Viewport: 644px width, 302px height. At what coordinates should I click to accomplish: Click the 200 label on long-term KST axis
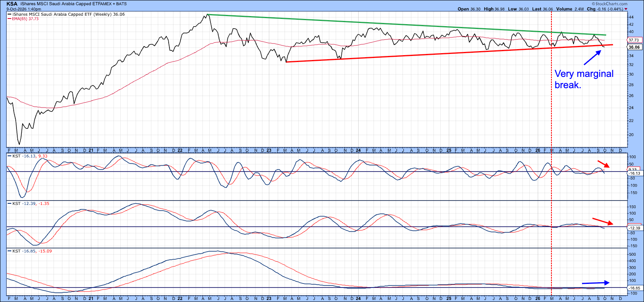(633, 274)
